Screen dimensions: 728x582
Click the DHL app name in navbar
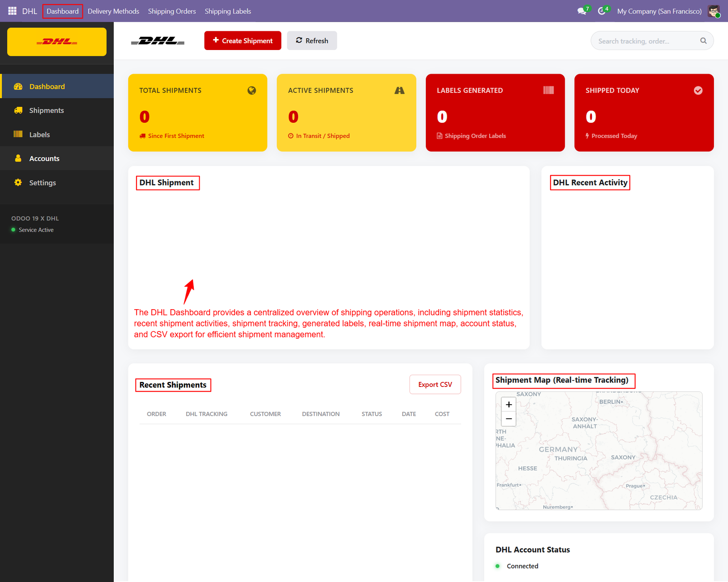pos(30,11)
